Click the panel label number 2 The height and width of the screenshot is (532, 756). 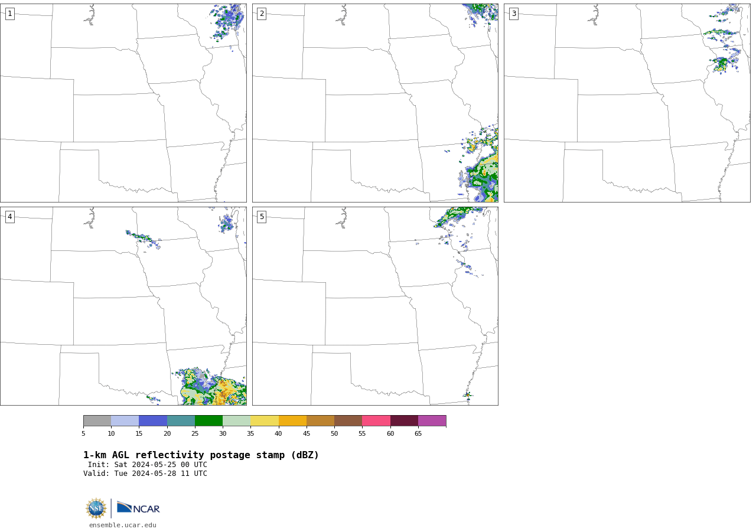(262, 14)
